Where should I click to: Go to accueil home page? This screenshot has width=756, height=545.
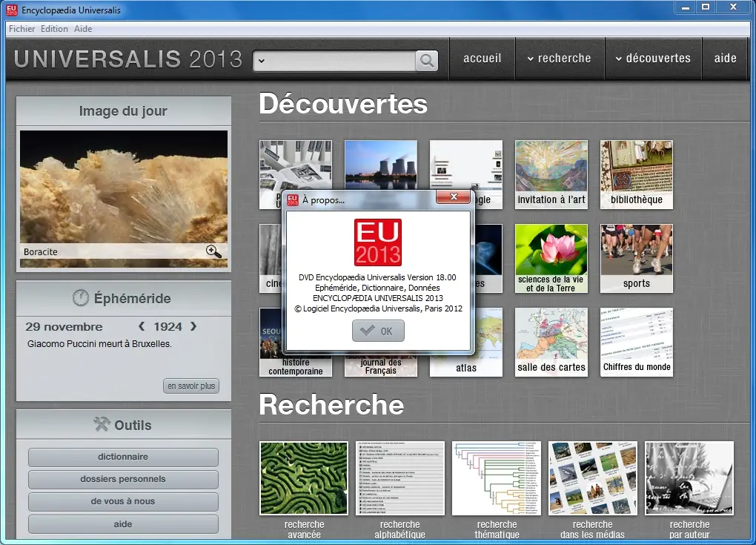coord(483,59)
